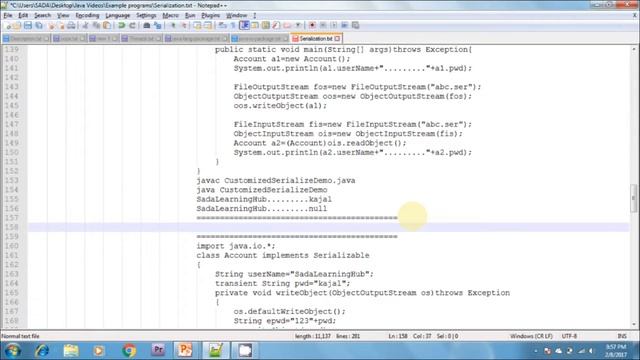Open the Language menu

pos(118,16)
